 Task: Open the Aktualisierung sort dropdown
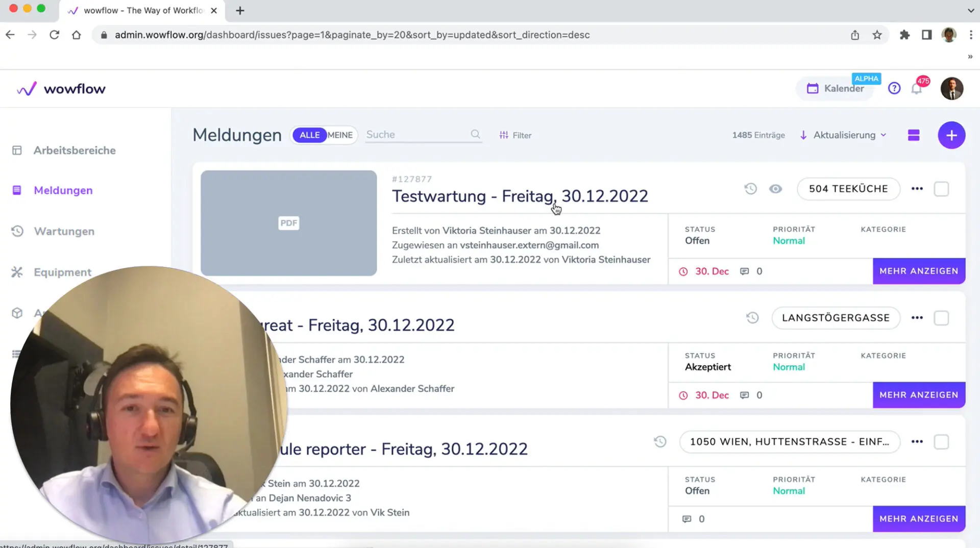(850, 135)
